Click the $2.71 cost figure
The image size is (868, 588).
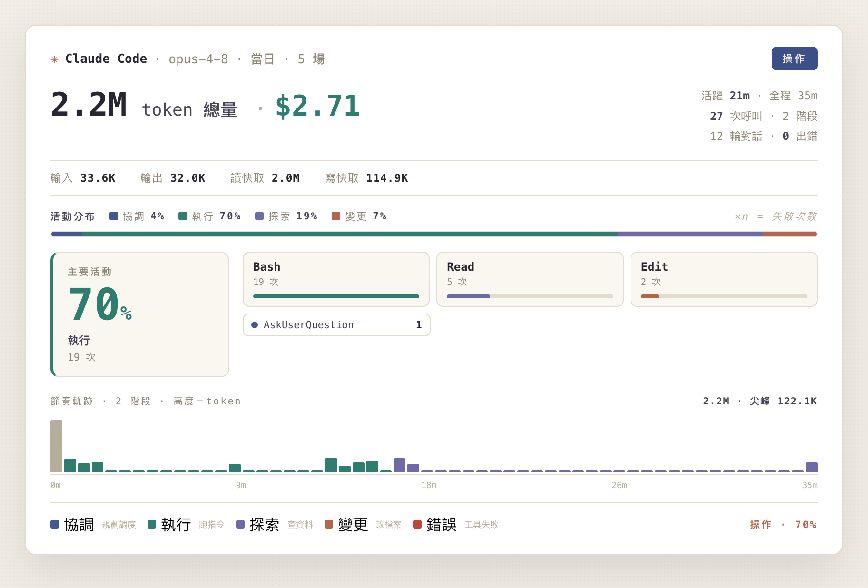click(317, 106)
